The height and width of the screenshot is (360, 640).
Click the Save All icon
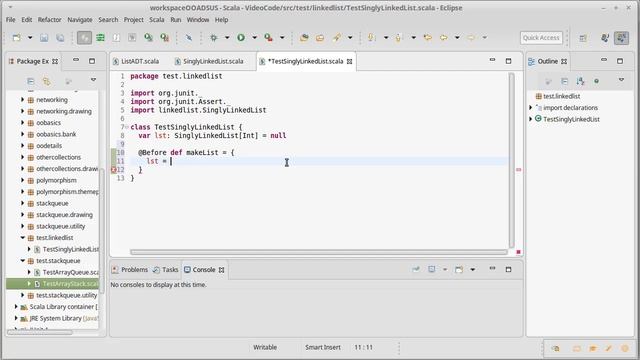(60, 38)
